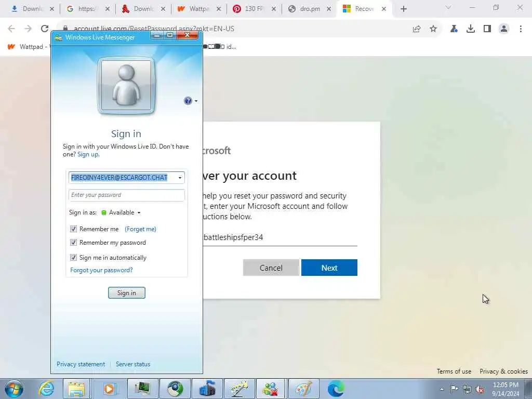The width and height of the screenshot is (532, 399).
Task: Open the Paint palette icon in taskbar
Action: point(303,389)
